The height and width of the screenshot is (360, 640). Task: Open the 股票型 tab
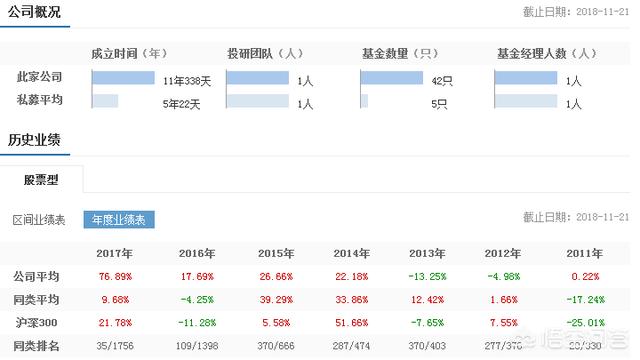tap(41, 180)
